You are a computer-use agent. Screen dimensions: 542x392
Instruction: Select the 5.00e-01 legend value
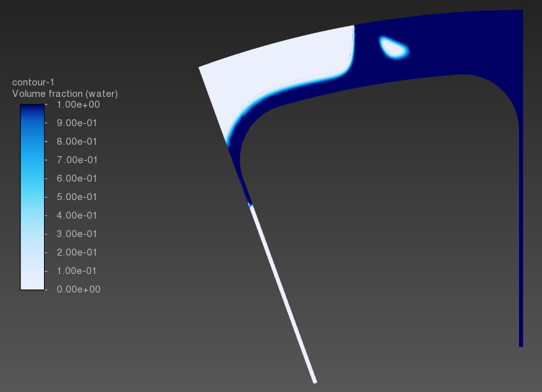click(77, 197)
